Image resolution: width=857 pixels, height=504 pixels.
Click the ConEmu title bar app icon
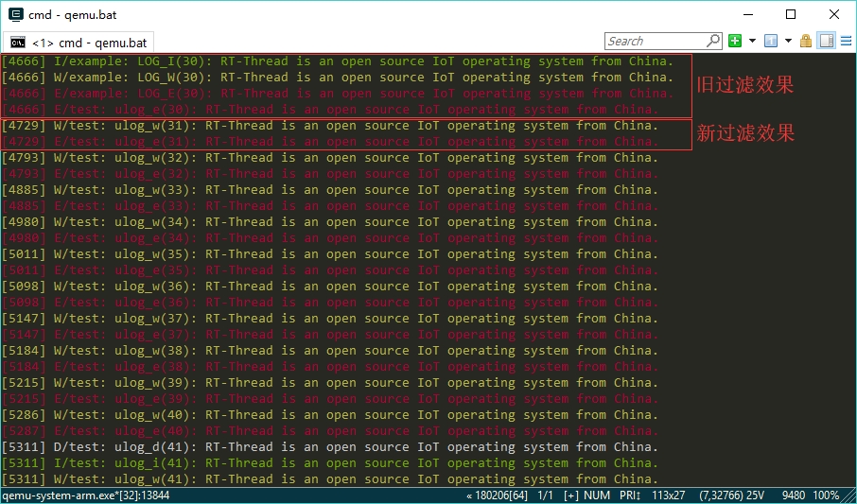[15, 14]
